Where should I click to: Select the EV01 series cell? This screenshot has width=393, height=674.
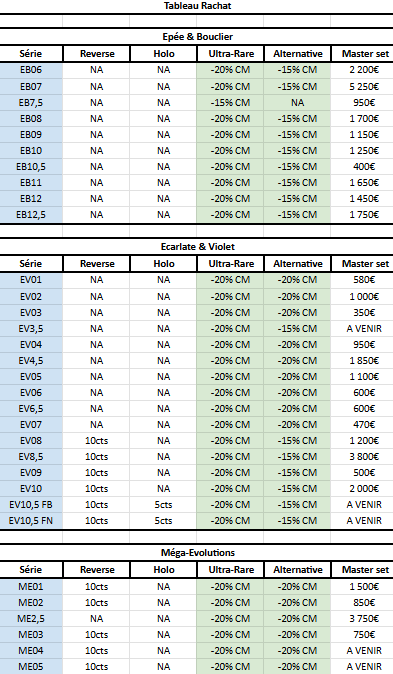[x=31, y=280]
